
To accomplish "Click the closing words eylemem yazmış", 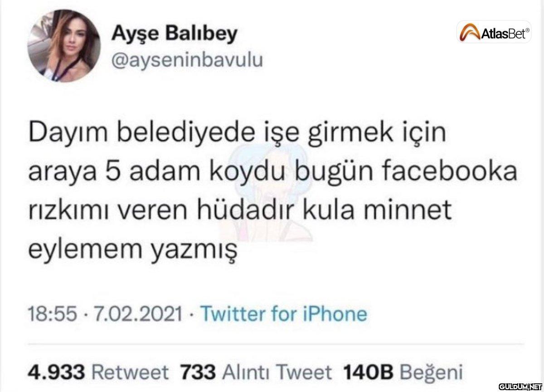I will (x=133, y=249).
